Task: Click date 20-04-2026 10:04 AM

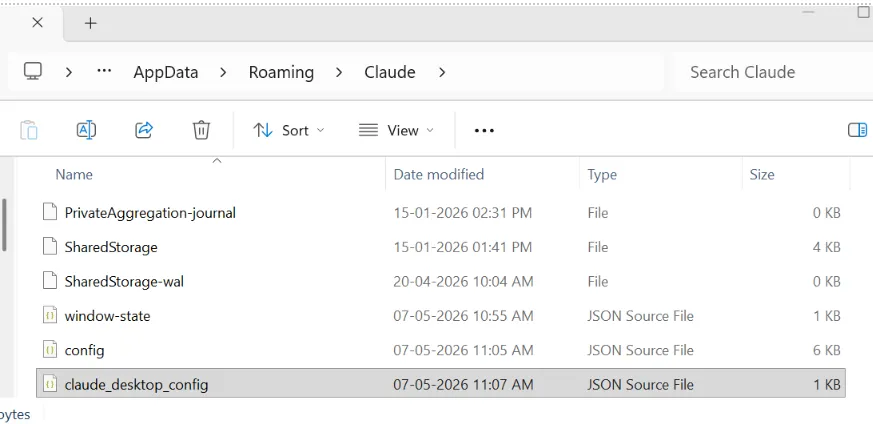Action: point(463,282)
